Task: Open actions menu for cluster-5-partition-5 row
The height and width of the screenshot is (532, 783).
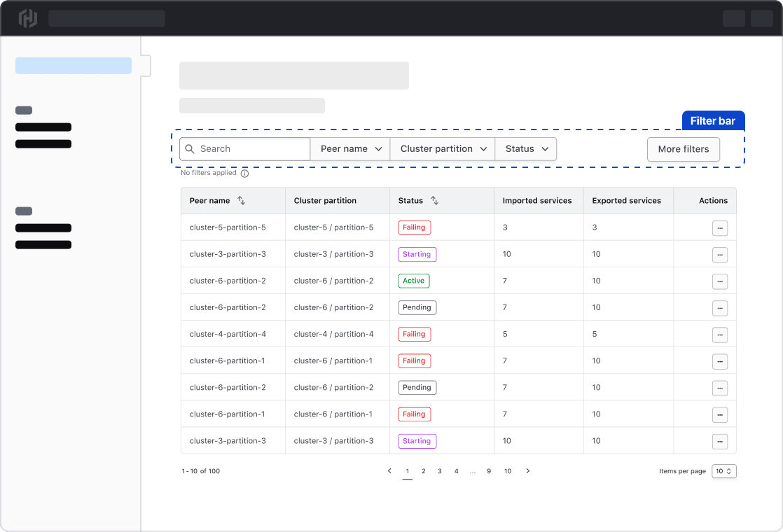Action: pos(719,228)
